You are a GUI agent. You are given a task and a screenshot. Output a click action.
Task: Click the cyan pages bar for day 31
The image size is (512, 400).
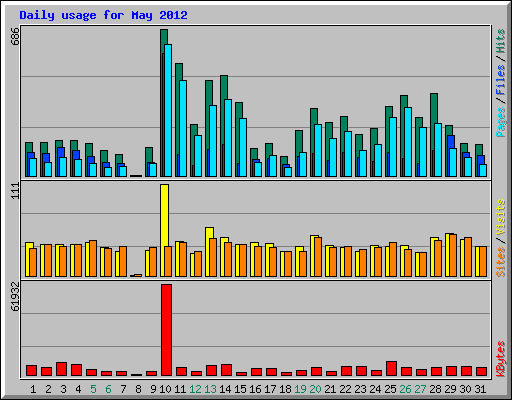click(x=483, y=170)
